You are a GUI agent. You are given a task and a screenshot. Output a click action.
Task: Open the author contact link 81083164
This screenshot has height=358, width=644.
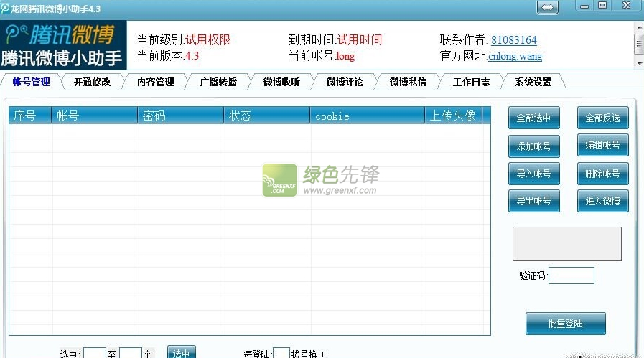[513, 40]
